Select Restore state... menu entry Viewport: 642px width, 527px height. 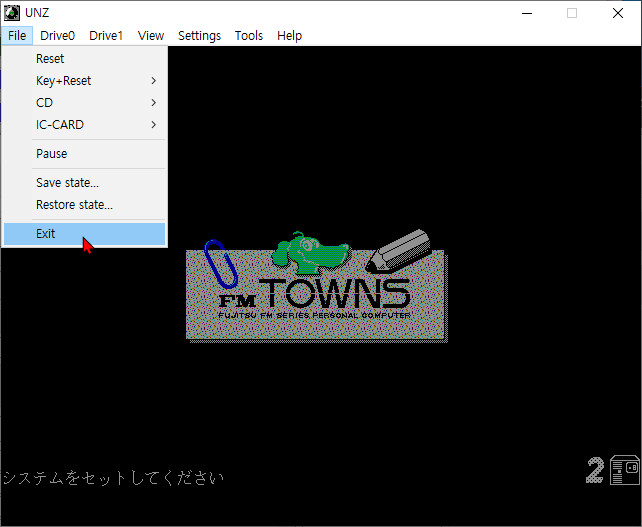(x=84, y=205)
